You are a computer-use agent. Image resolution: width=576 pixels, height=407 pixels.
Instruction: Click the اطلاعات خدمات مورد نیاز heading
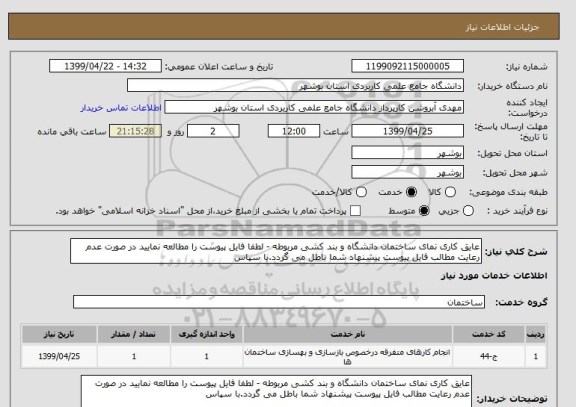(x=494, y=276)
